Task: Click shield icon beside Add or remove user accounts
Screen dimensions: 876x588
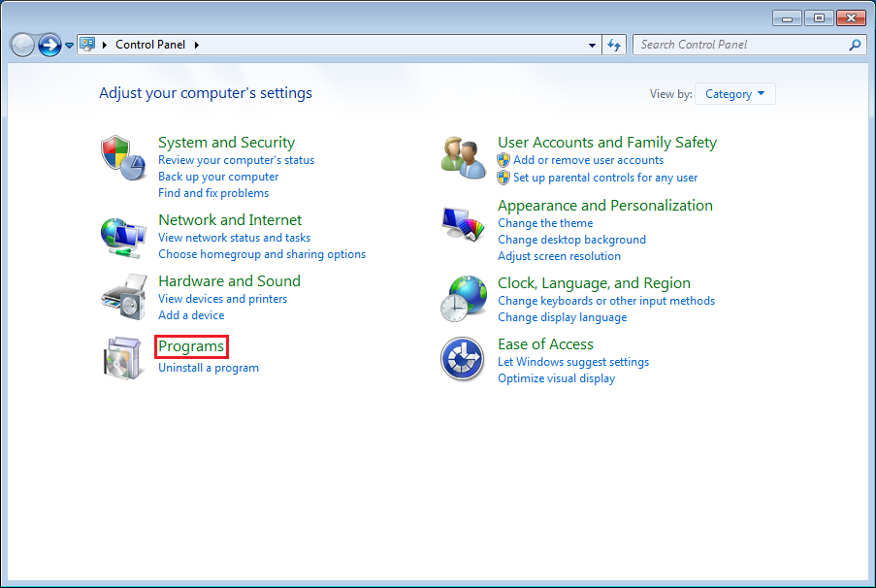Action: (x=503, y=160)
